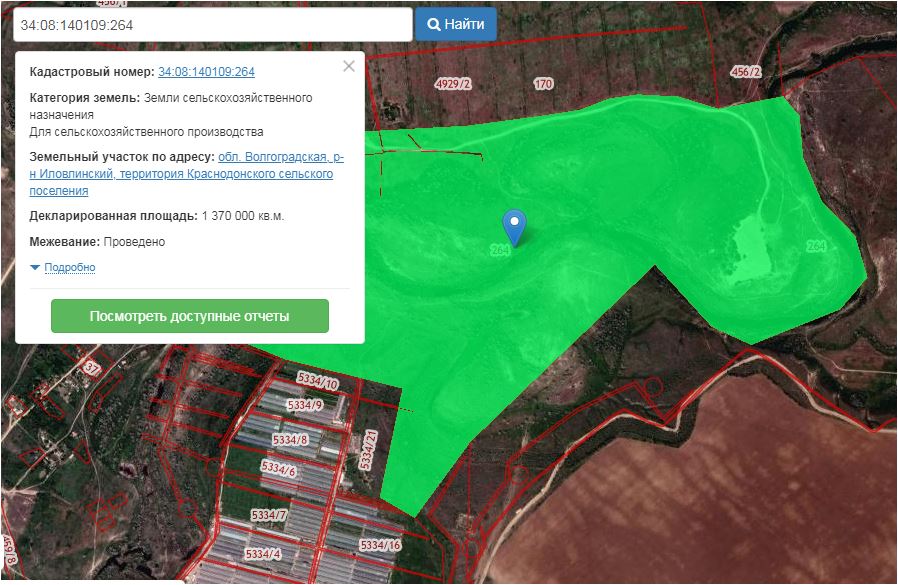The height and width of the screenshot is (585, 898).
Task: Click the 264 label beside the pin
Action: click(501, 250)
